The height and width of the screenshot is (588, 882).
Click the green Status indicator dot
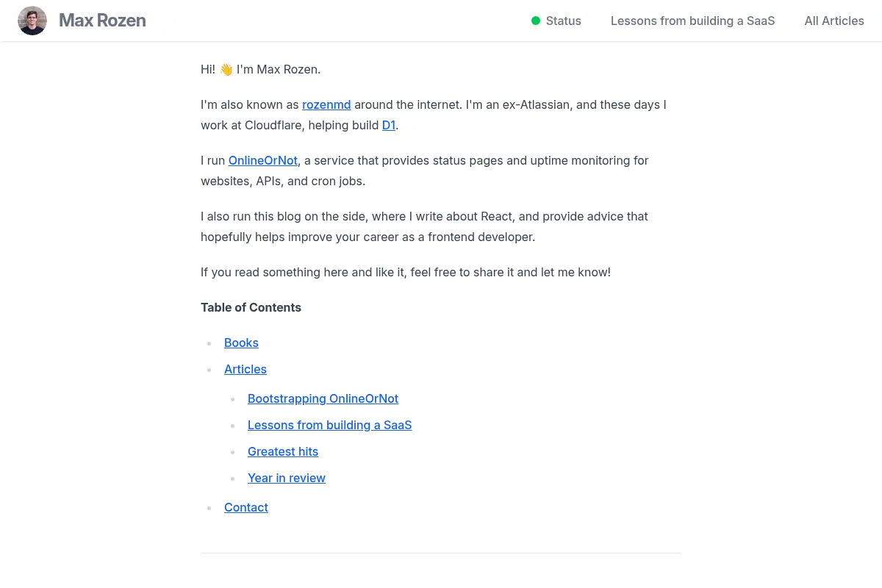[536, 21]
